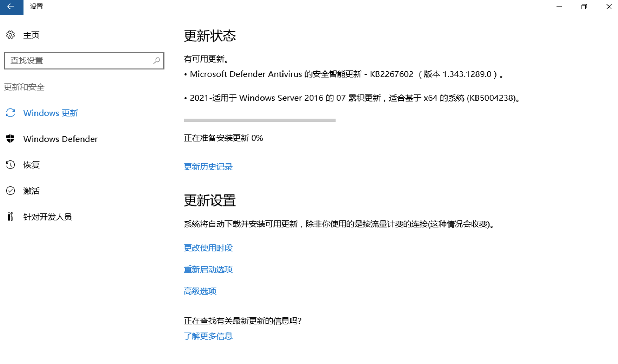Open 重新启动选项 link
This screenshot has width=618, height=364.
pyautogui.click(x=208, y=269)
